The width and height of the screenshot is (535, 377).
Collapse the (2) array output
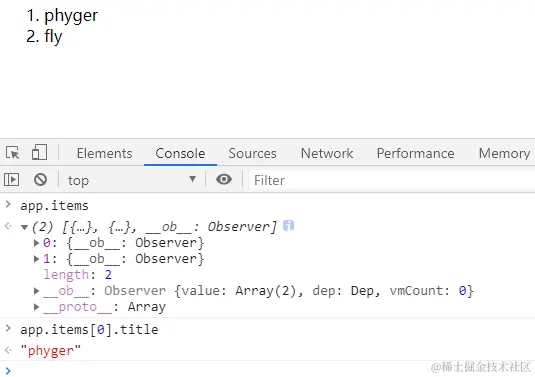click(24, 227)
